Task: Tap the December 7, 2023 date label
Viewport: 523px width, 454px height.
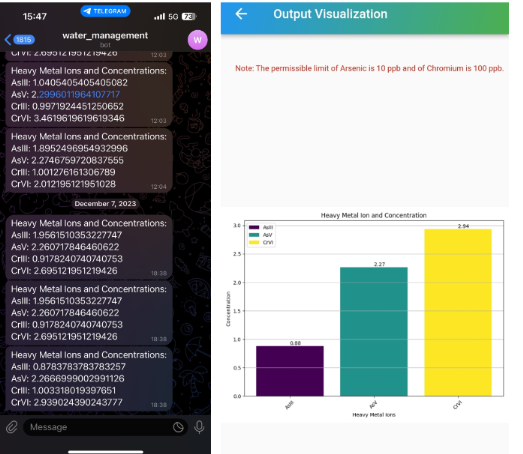Action: [x=105, y=203]
